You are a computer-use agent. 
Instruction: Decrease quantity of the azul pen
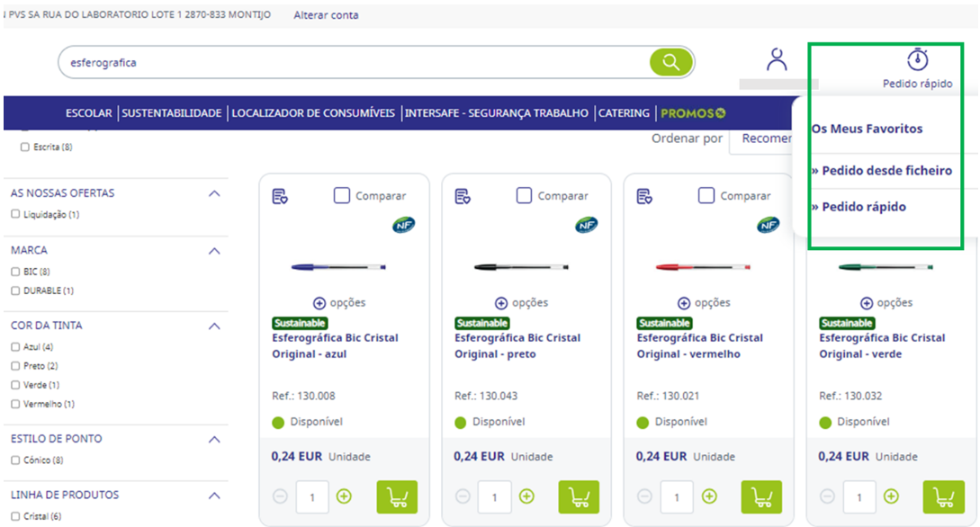coord(280,496)
